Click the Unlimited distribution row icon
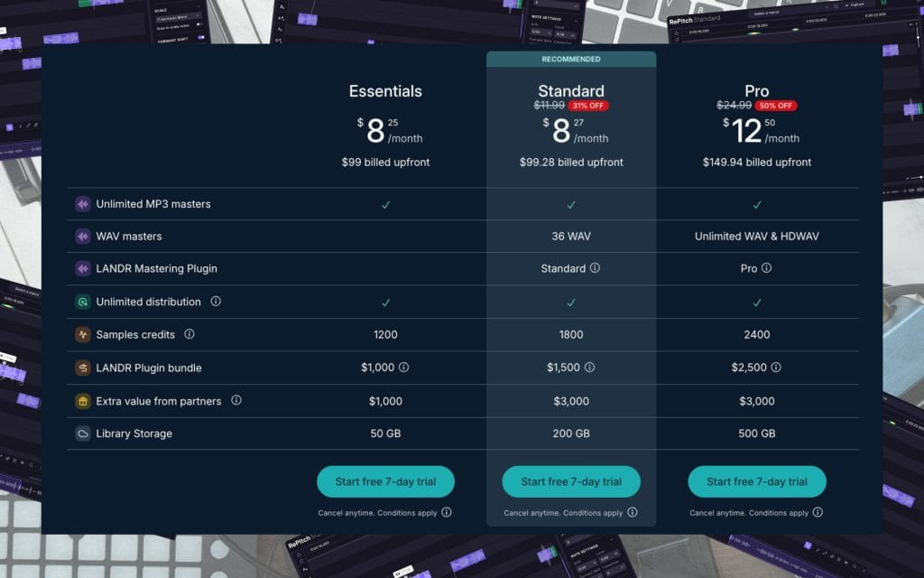This screenshot has width=924, height=578. click(83, 303)
